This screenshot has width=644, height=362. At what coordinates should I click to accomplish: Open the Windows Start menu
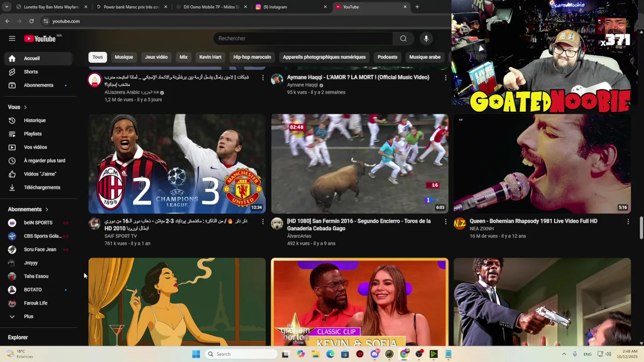[196, 354]
